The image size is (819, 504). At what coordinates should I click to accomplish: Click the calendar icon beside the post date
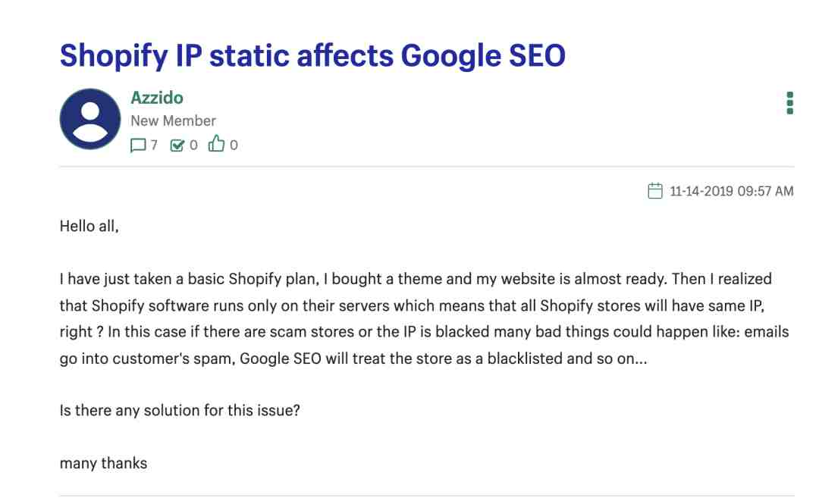[x=655, y=191]
